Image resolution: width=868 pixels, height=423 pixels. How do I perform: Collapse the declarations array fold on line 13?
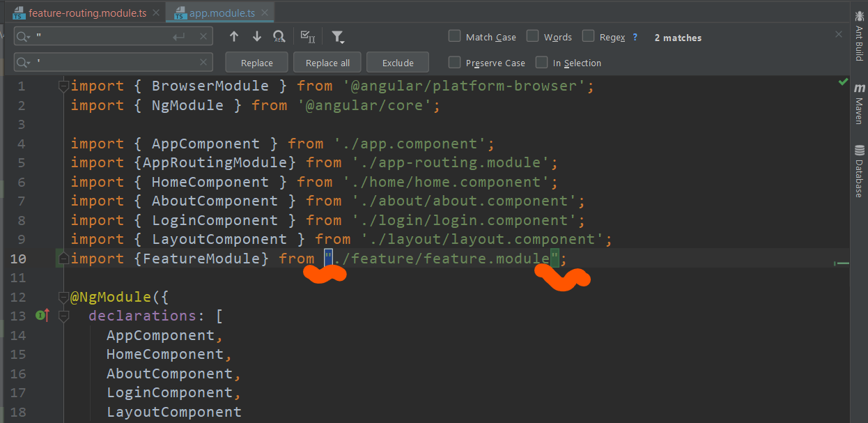pos(63,316)
